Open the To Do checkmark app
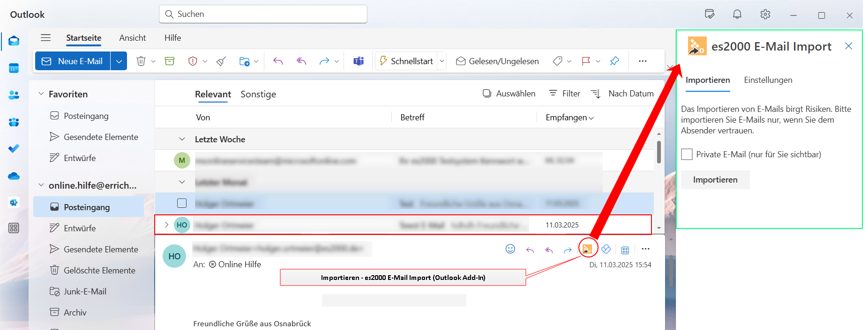The image size is (868, 330). tap(14, 149)
